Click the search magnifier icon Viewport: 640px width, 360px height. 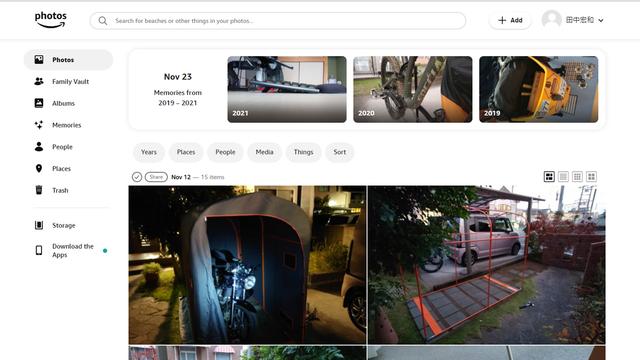103,21
